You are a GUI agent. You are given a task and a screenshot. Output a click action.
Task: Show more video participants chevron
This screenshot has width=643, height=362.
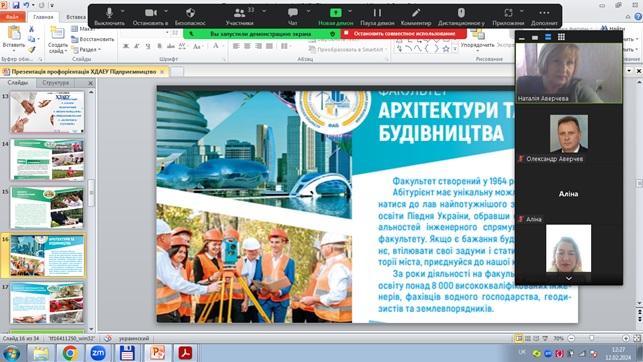[569, 278]
